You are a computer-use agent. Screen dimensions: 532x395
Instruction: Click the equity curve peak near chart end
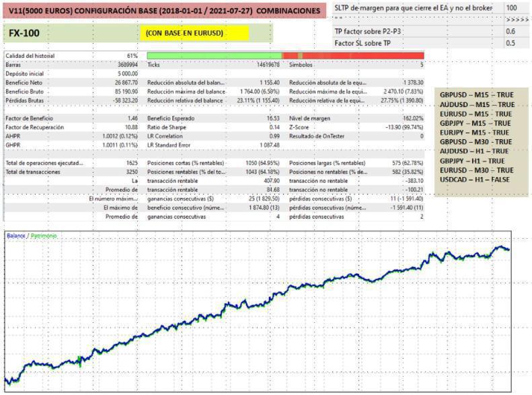click(500, 247)
